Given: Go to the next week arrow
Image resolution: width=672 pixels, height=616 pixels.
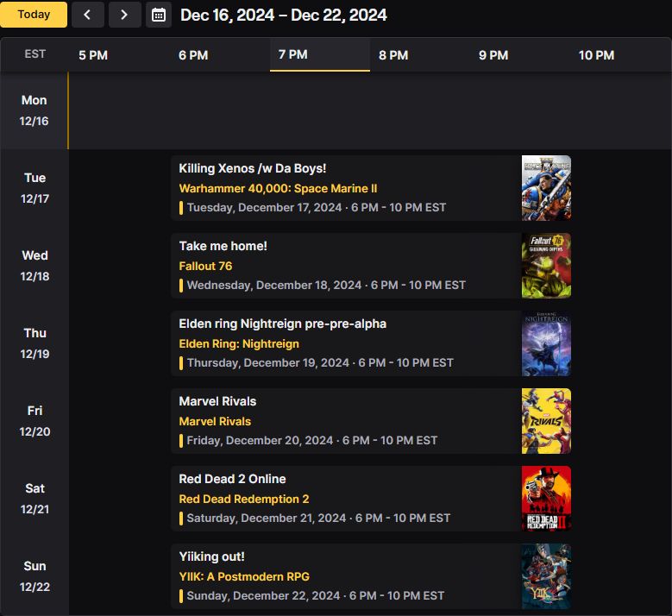Looking at the screenshot, I should tap(125, 15).
